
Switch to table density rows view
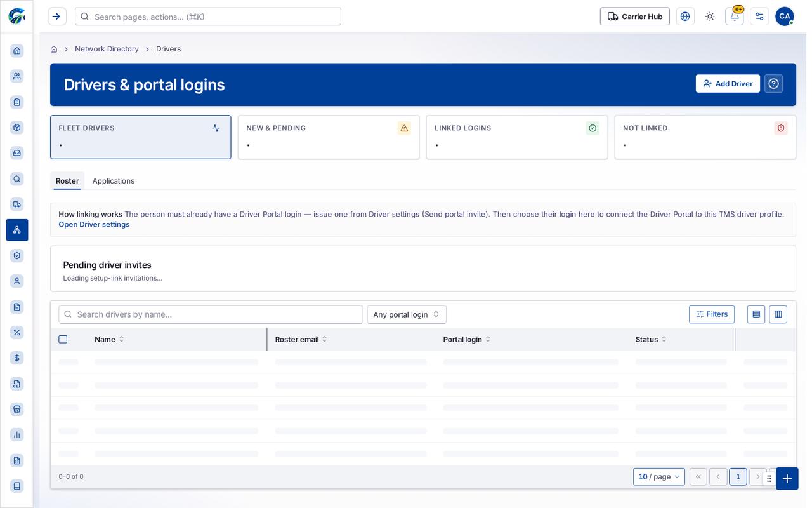point(756,314)
